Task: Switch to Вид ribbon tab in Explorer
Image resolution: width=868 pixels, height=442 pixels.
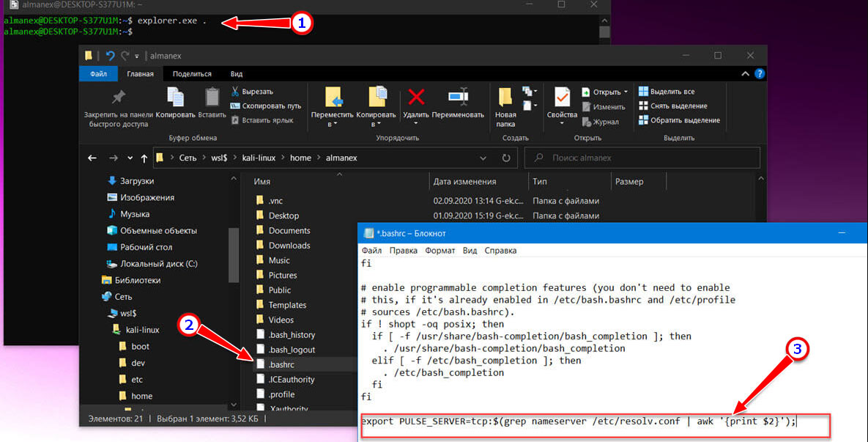Action: pyautogui.click(x=237, y=73)
